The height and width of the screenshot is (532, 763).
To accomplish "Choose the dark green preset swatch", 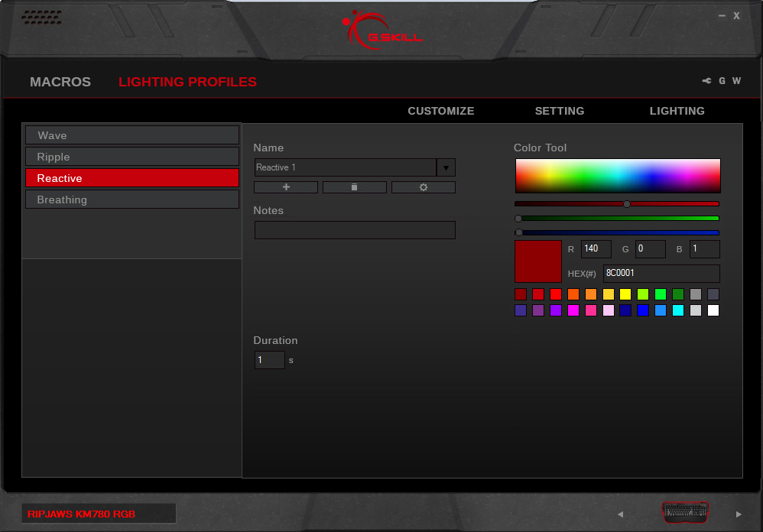I will pyautogui.click(x=678, y=294).
